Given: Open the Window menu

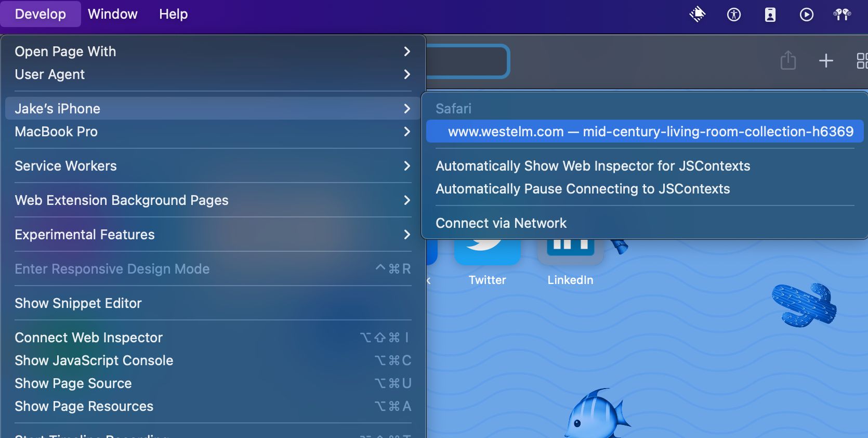Looking at the screenshot, I should [x=113, y=14].
